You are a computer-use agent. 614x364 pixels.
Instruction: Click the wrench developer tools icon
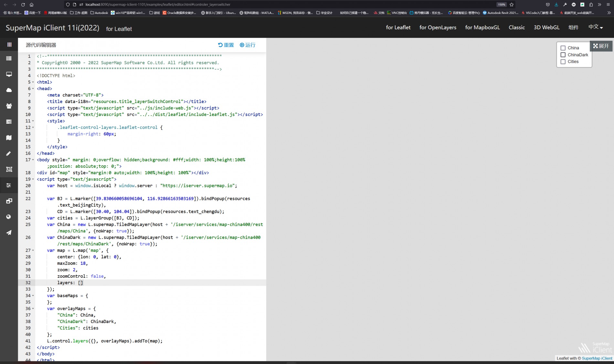[565, 5]
